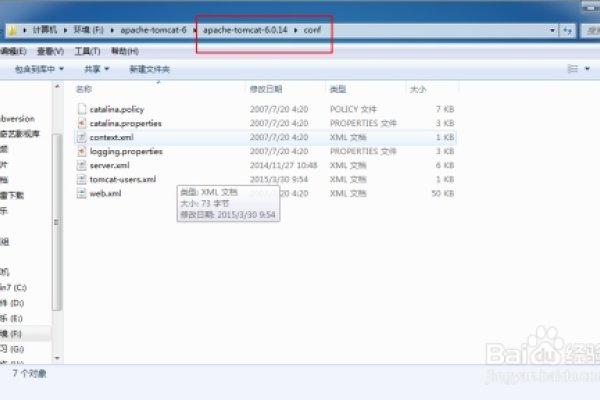Click the apache-tomcat-6.0.14 breadcrumb segment
This screenshot has width=600, height=400.
(x=245, y=30)
